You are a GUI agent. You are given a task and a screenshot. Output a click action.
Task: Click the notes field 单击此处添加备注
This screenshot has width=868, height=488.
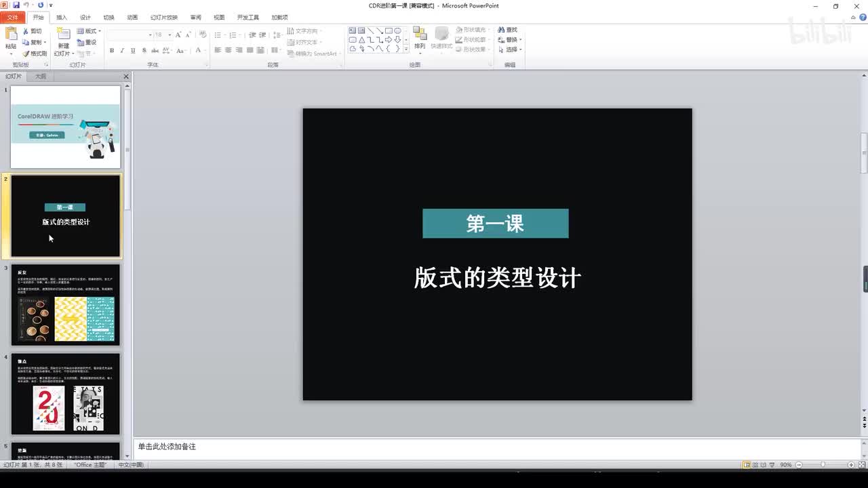pos(497,447)
